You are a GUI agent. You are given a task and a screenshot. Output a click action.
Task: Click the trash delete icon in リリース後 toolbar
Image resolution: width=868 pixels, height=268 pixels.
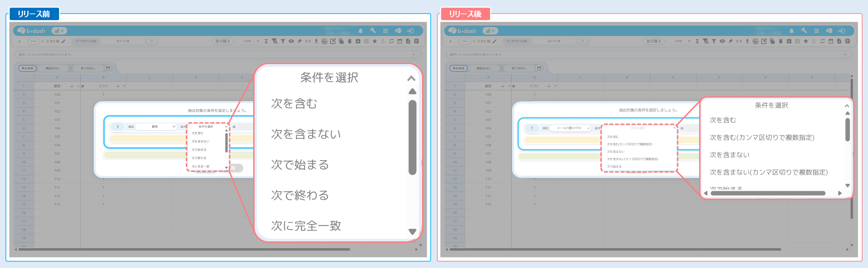(x=781, y=41)
